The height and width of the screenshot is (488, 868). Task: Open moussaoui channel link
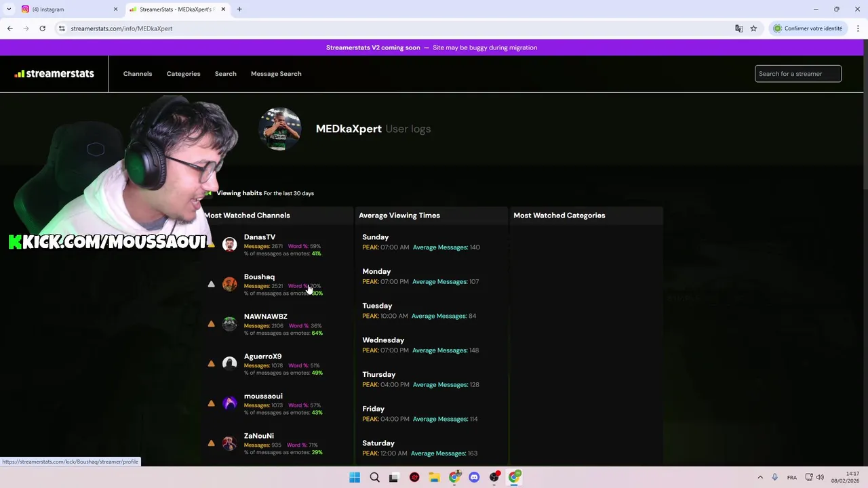pyautogui.click(x=263, y=396)
